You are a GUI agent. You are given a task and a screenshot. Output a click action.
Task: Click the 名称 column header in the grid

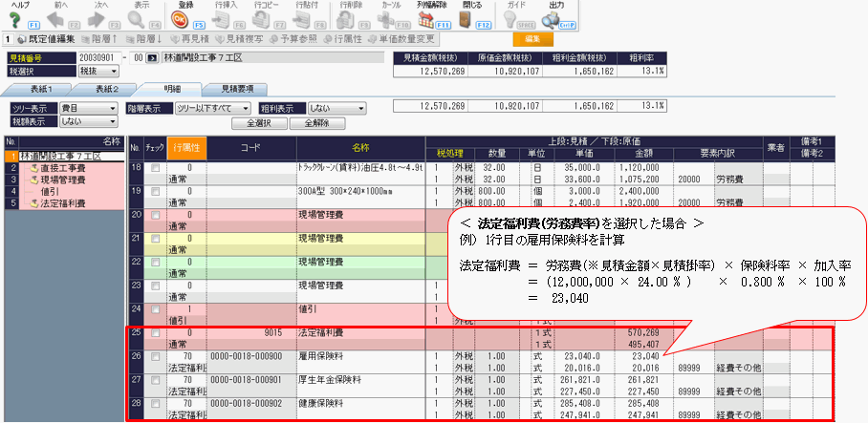361,148
